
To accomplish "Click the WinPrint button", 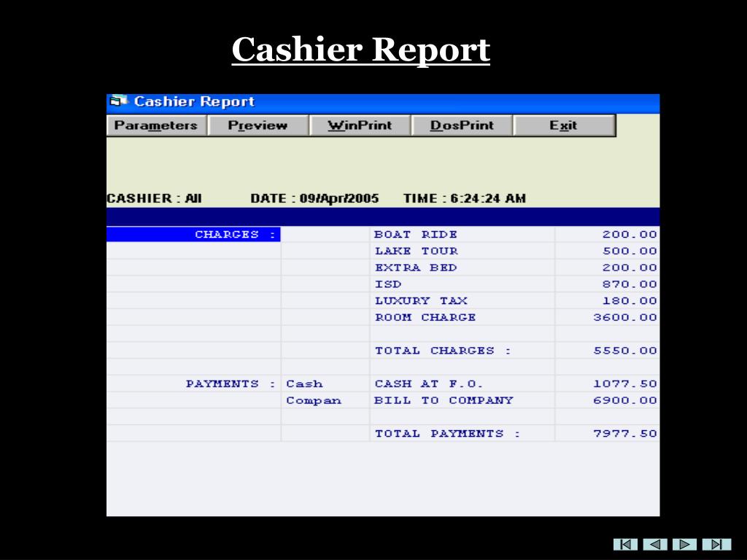I will (x=360, y=125).
